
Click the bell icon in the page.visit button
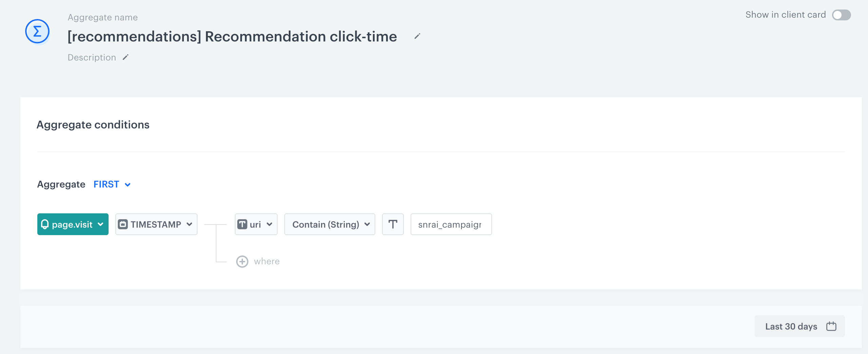[45, 224]
